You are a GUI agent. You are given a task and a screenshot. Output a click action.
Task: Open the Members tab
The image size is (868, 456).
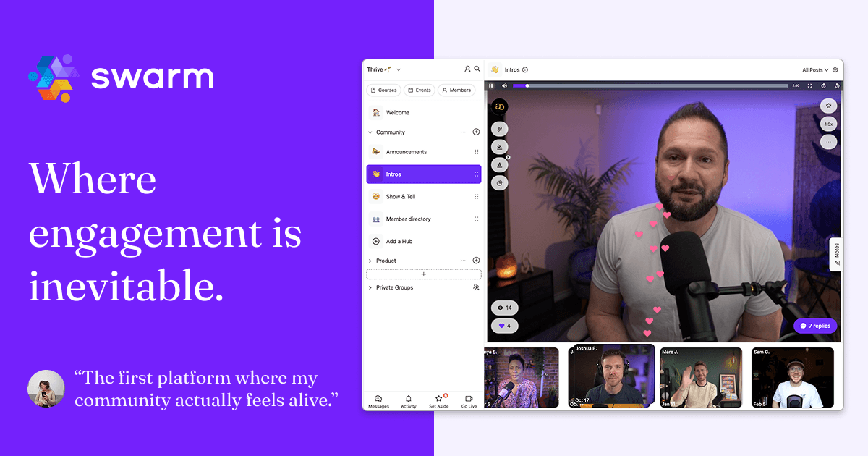click(x=456, y=90)
